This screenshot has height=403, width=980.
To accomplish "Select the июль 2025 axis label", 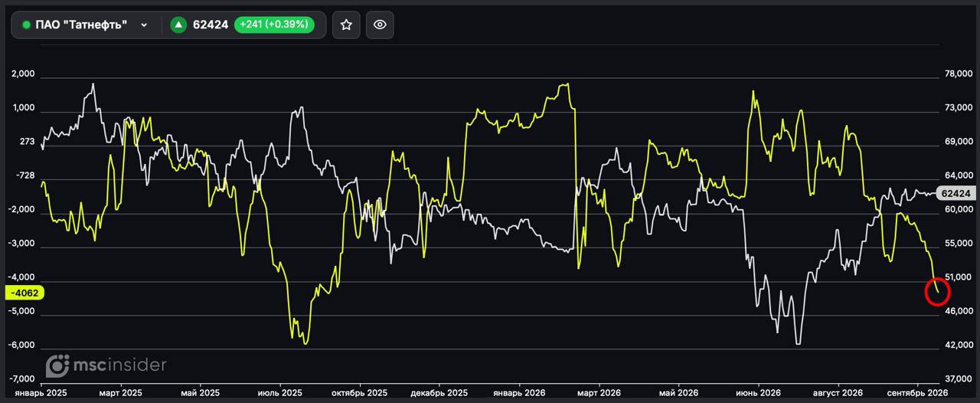I will (279, 392).
